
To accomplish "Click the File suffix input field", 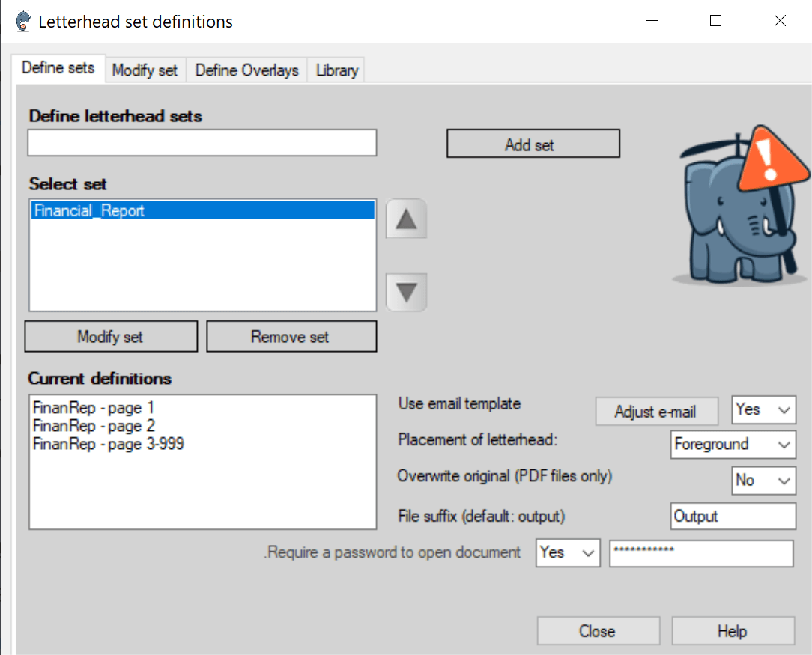I will pyautogui.click(x=733, y=517).
